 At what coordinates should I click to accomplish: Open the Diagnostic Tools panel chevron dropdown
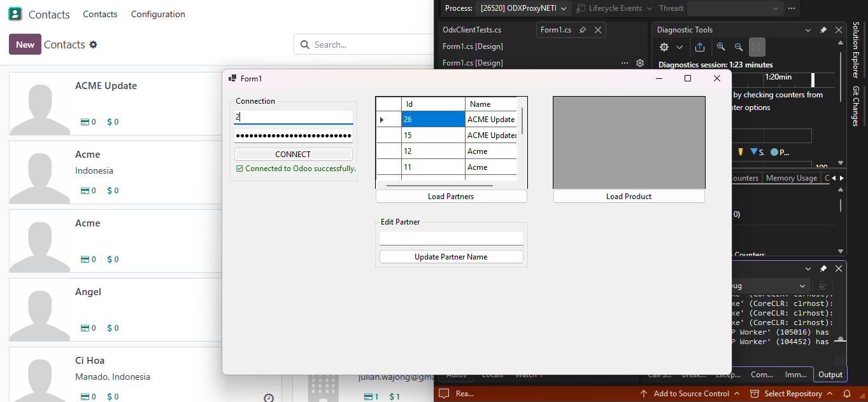point(808,29)
